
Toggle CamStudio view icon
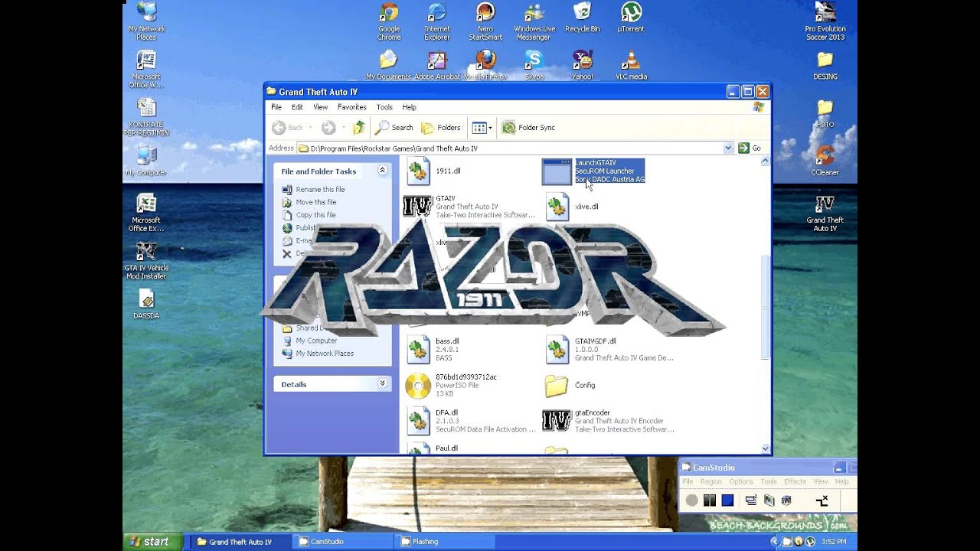[x=751, y=500]
